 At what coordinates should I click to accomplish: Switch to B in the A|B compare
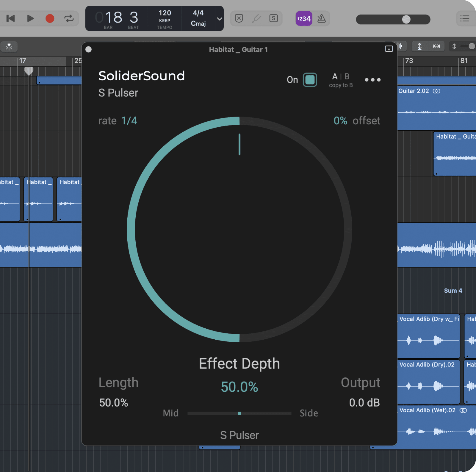[347, 76]
